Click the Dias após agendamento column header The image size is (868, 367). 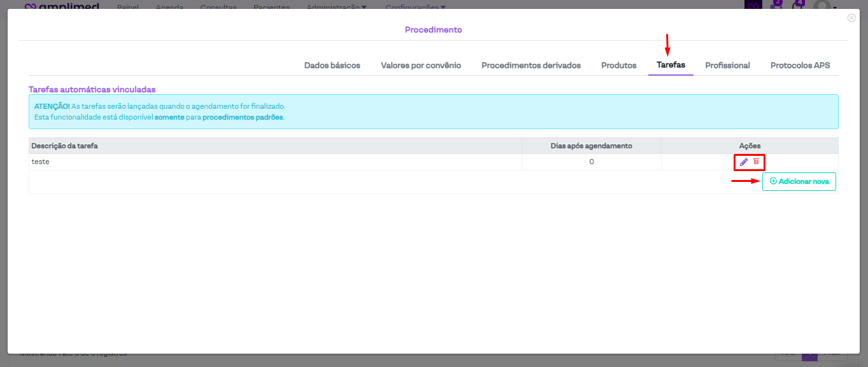click(591, 146)
